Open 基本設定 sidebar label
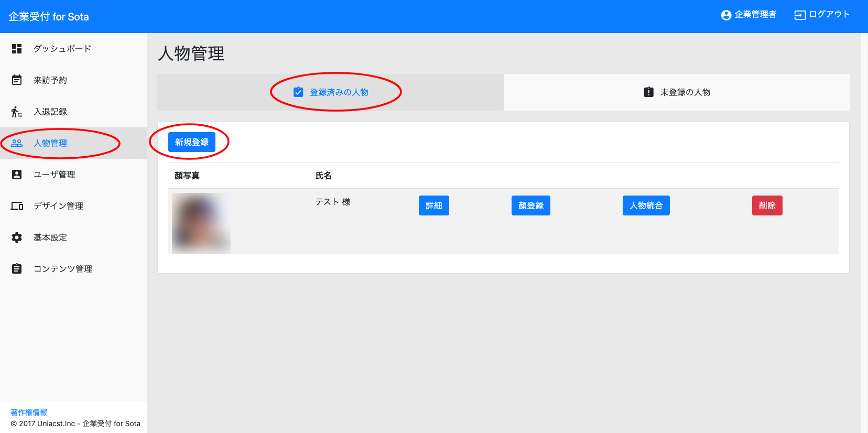The height and width of the screenshot is (433, 868). (x=50, y=237)
